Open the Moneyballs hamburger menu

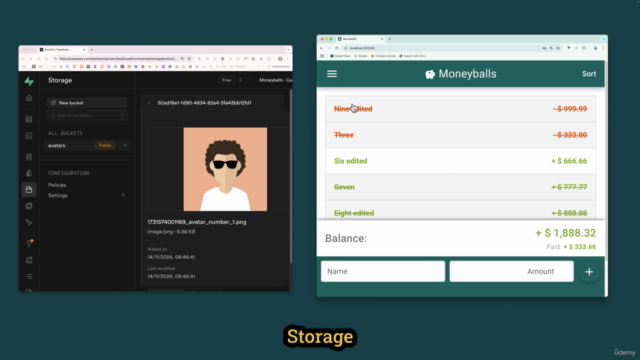click(332, 74)
